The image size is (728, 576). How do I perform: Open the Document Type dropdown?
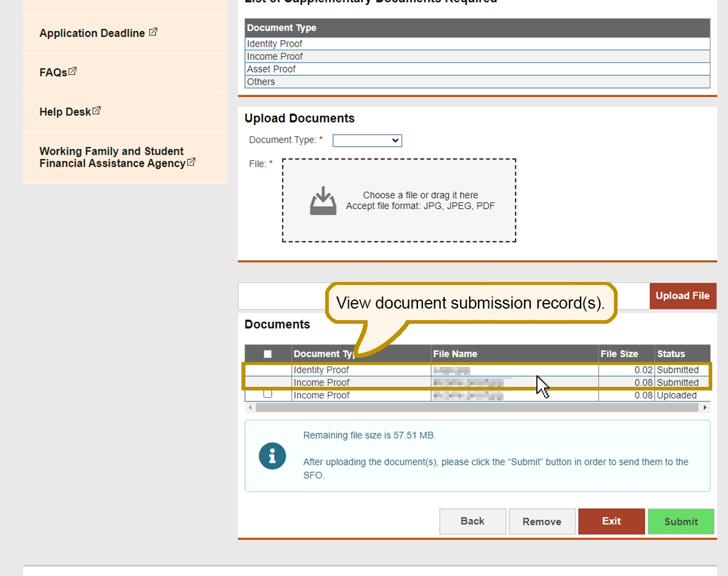[x=367, y=141]
